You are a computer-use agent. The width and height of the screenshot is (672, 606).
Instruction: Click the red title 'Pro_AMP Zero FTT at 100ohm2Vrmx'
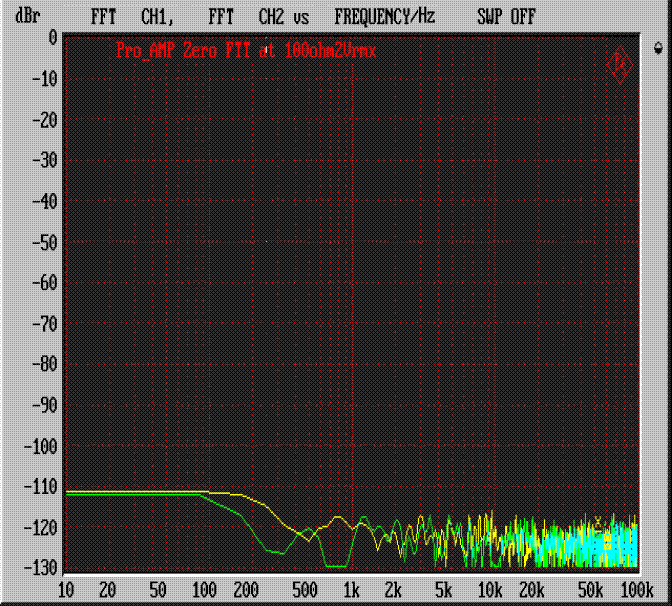pos(246,51)
